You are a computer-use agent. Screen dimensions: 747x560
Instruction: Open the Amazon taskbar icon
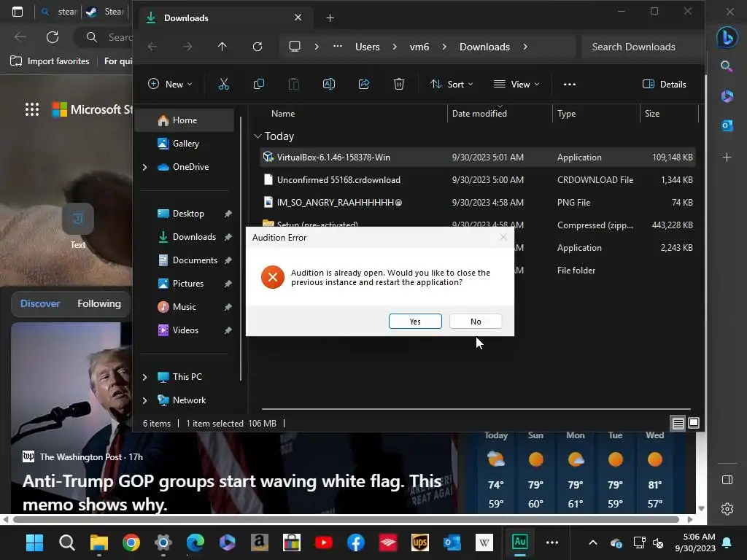click(259, 542)
